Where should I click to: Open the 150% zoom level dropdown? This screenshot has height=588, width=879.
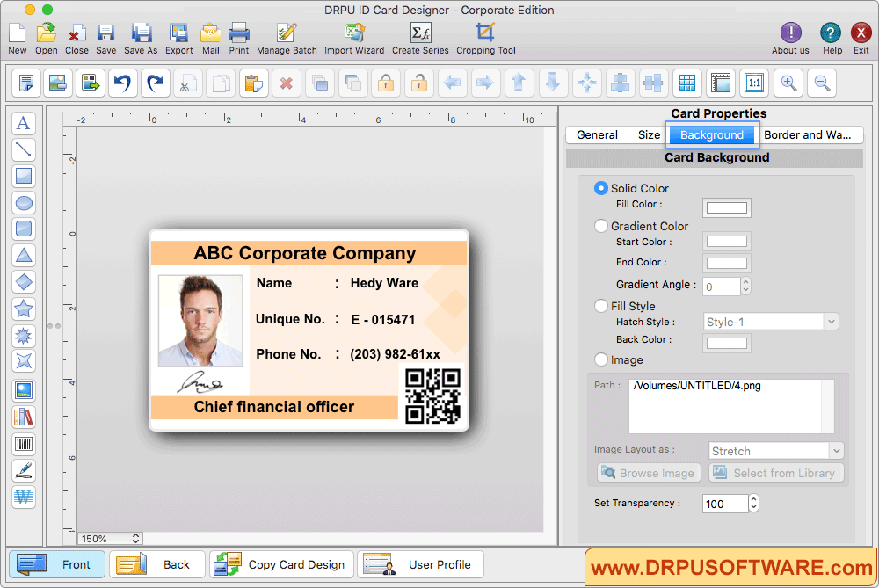[110, 539]
